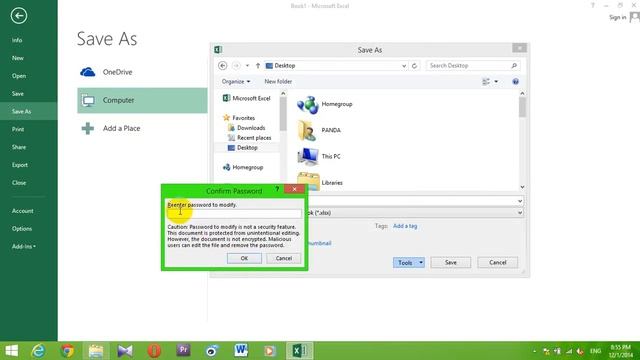Expand the address bar path dropdown
This screenshot has height=360, width=640.
(x=404, y=66)
